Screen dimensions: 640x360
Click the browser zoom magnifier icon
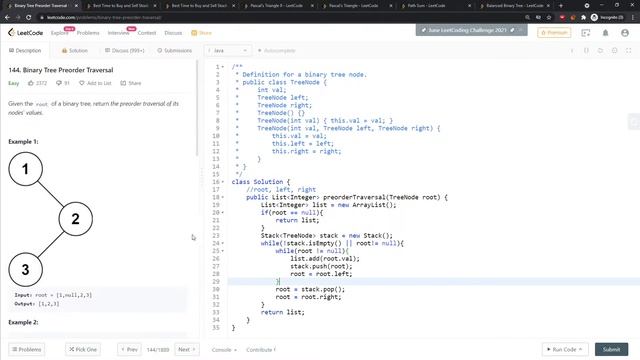point(527,18)
